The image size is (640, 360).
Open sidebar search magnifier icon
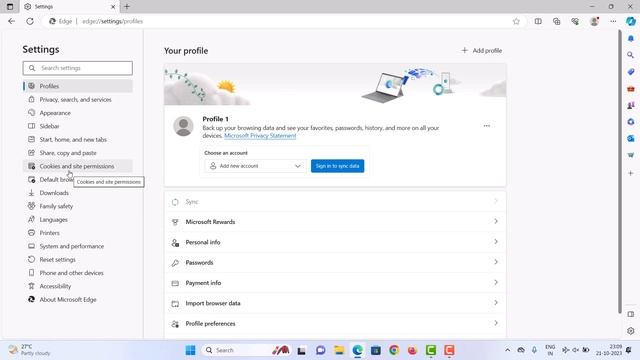[631, 55]
